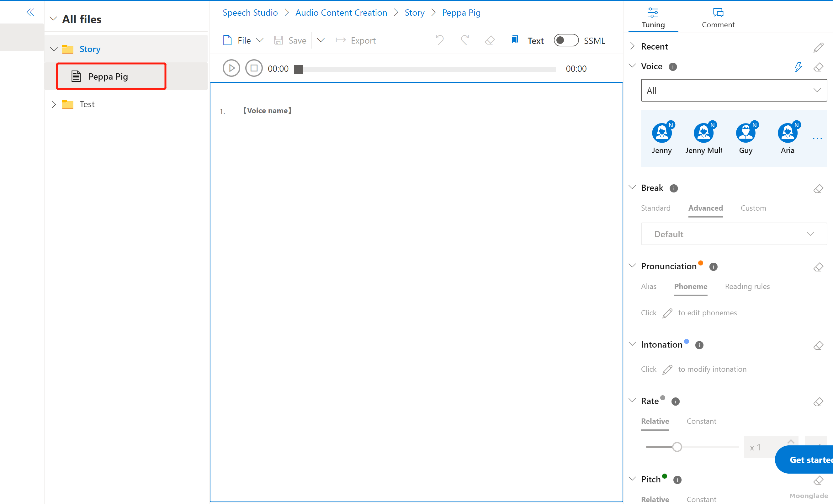Image resolution: width=833 pixels, height=504 pixels.
Task: Collapse the left sidebar with double-chevron icon
Action: [x=30, y=13]
